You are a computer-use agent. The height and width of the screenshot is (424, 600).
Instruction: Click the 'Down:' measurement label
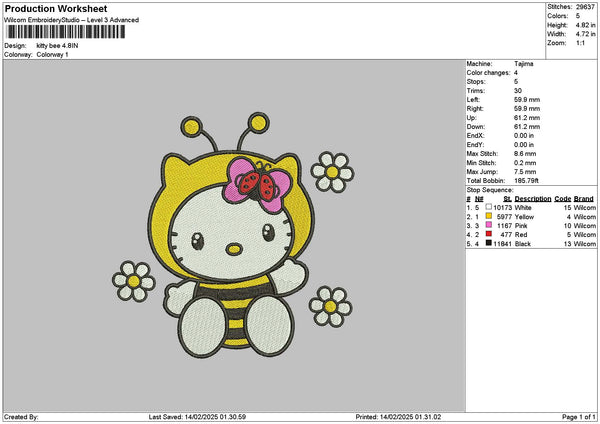coord(476,127)
